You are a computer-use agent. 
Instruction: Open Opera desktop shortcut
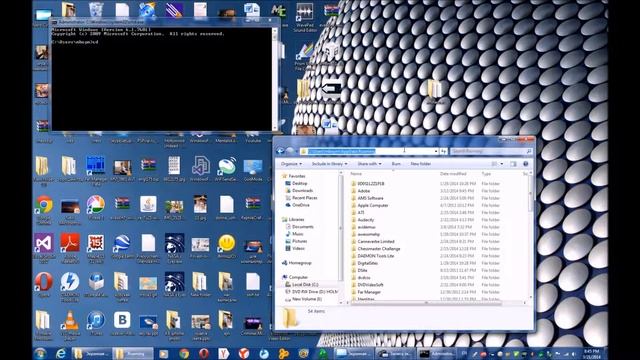point(44,282)
